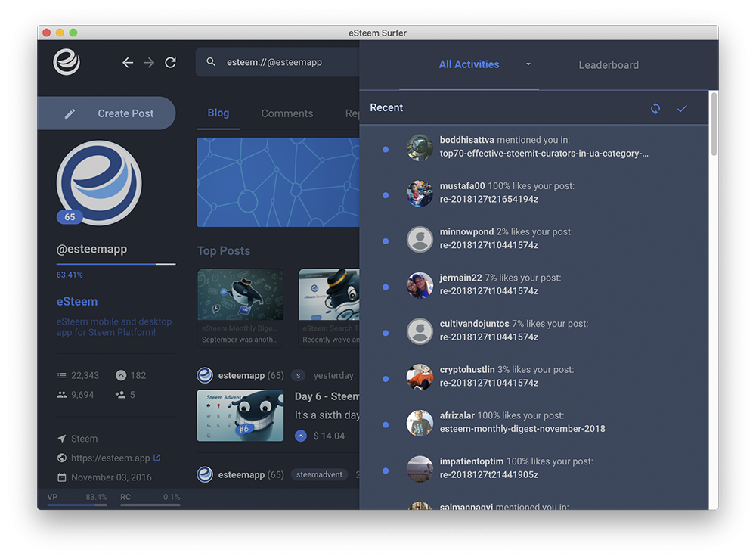Click cultivandojuntos's default avatar
The image size is (756, 559).
tap(420, 331)
